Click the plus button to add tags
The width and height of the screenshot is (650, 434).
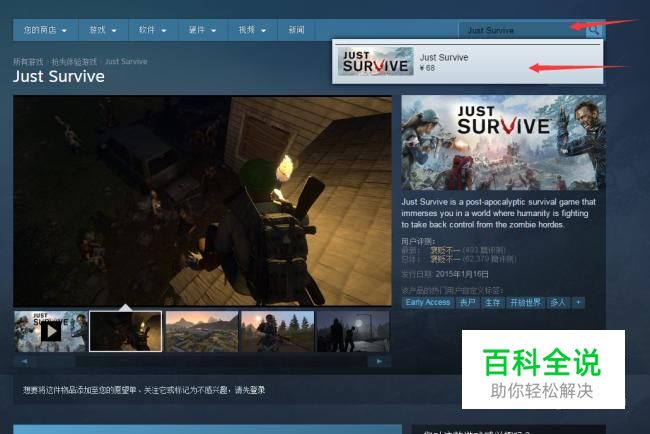(578, 303)
